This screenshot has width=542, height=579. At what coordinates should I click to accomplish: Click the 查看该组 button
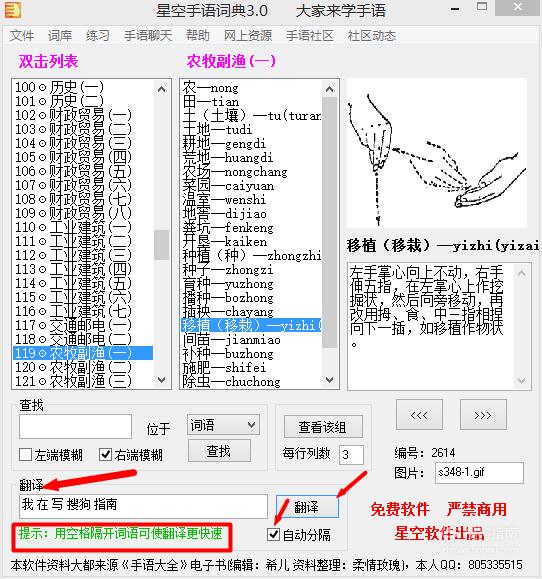coord(323,427)
